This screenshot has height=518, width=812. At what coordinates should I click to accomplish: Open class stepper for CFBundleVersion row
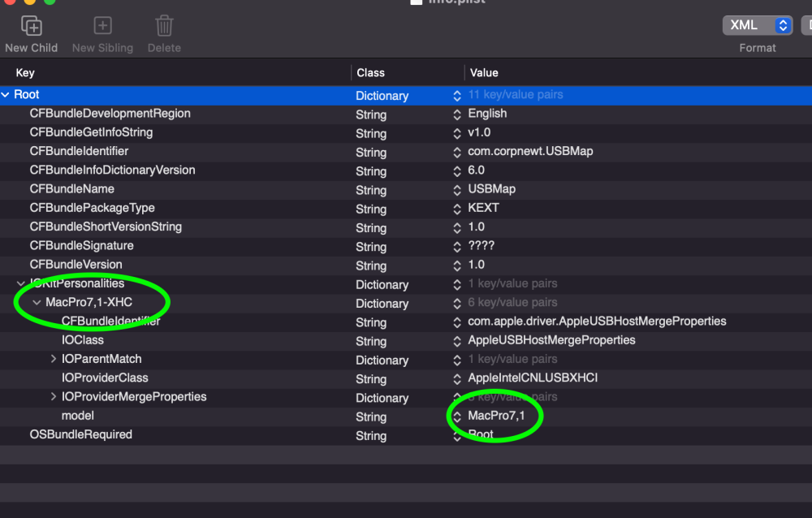point(456,265)
